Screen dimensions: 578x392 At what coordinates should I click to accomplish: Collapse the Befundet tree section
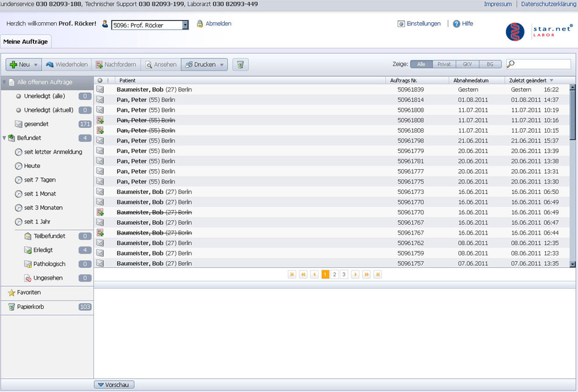pyautogui.click(x=5, y=138)
